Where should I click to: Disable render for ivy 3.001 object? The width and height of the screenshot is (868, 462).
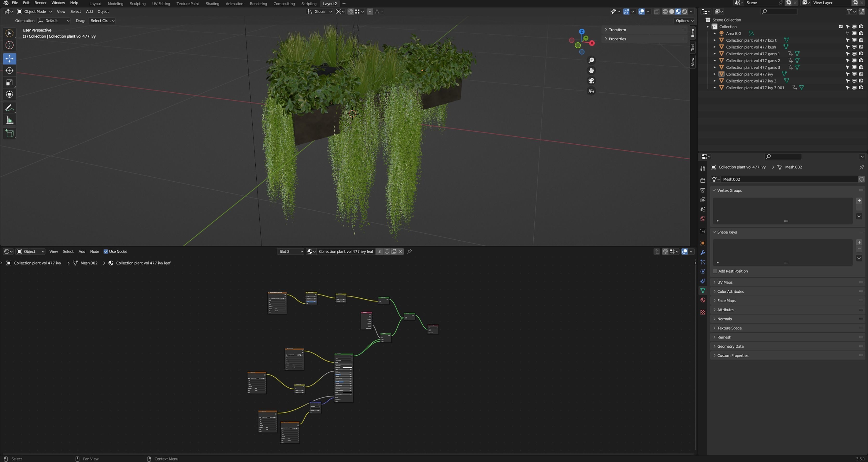[x=861, y=88]
